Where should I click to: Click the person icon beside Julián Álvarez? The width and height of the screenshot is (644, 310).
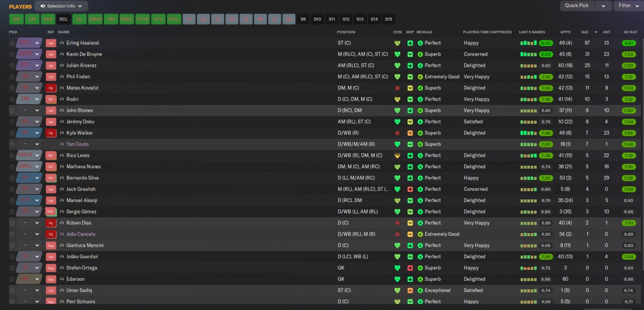tap(62, 65)
